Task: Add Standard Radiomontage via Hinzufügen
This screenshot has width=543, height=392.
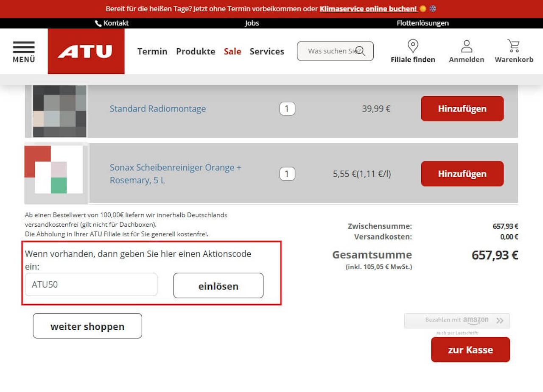Action: (x=462, y=108)
